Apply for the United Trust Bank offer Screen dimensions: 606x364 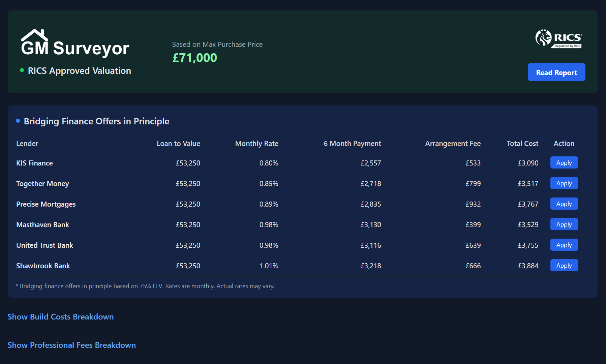[564, 245]
